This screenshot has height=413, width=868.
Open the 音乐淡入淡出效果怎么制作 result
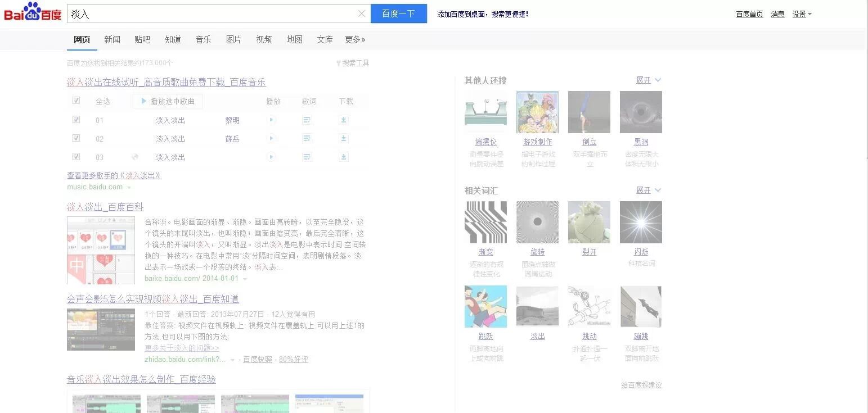(141, 379)
